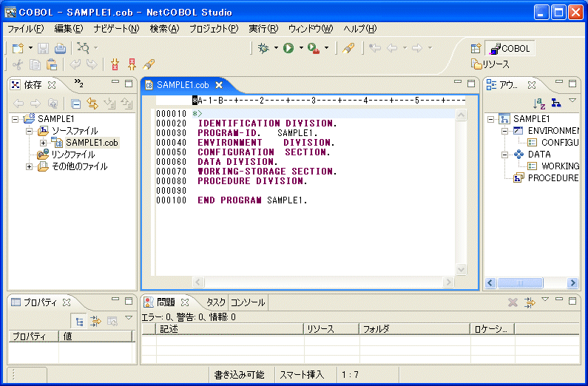Click the Open Perspective icon
The image size is (588, 386).
click(476, 48)
